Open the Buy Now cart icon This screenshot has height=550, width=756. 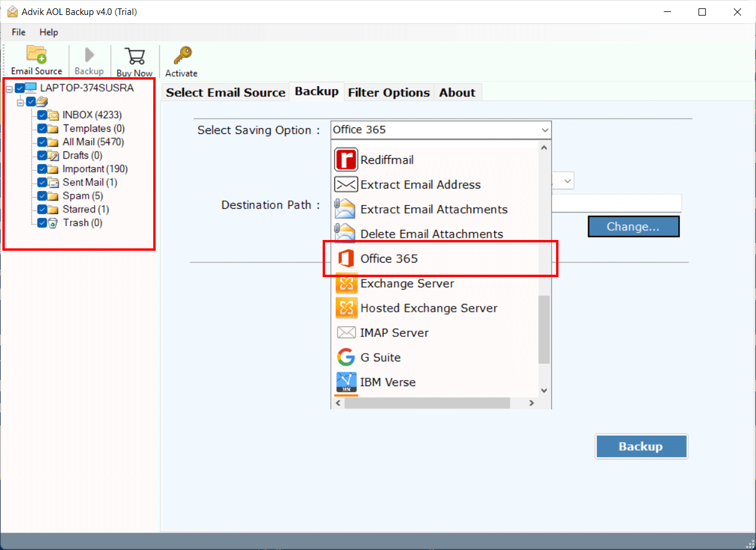pyautogui.click(x=135, y=56)
